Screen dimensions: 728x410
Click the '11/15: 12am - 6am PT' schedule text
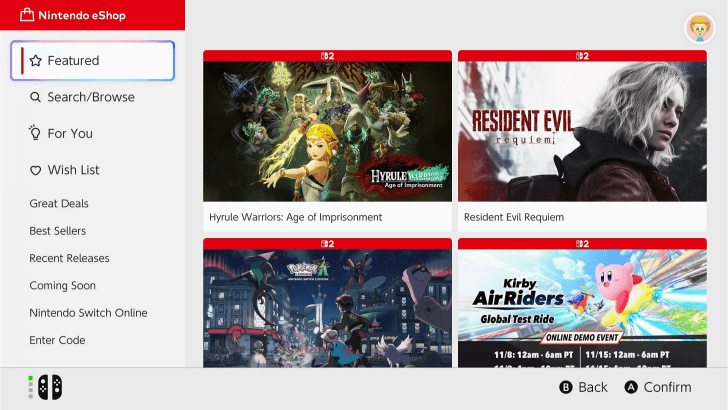tap(627, 355)
